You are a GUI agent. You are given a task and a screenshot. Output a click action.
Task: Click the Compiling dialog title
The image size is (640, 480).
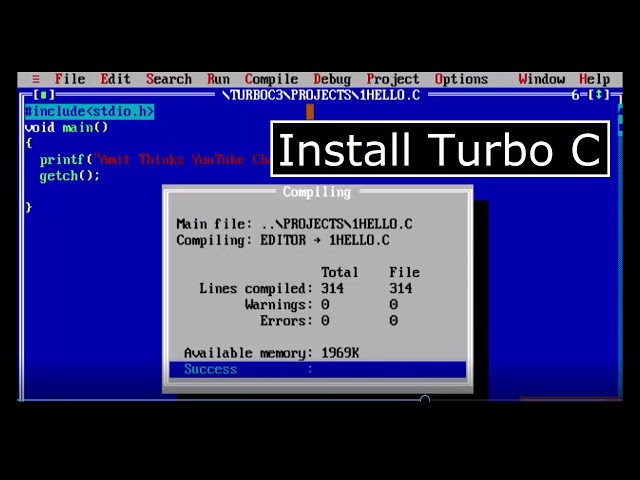click(x=317, y=192)
